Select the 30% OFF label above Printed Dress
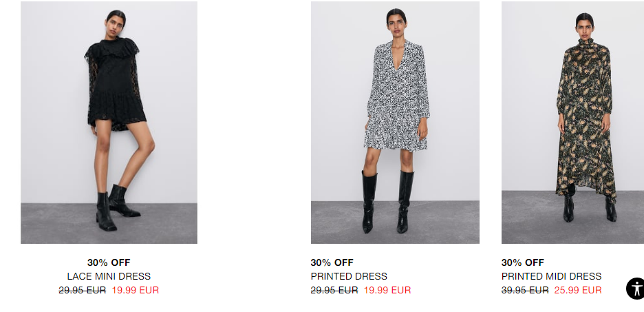 pos(332,262)
